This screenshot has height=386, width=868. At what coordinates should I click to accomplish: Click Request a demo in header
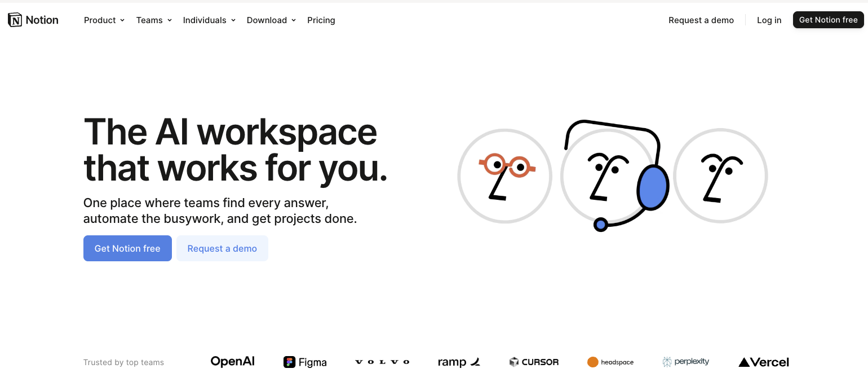click(701, 20)
